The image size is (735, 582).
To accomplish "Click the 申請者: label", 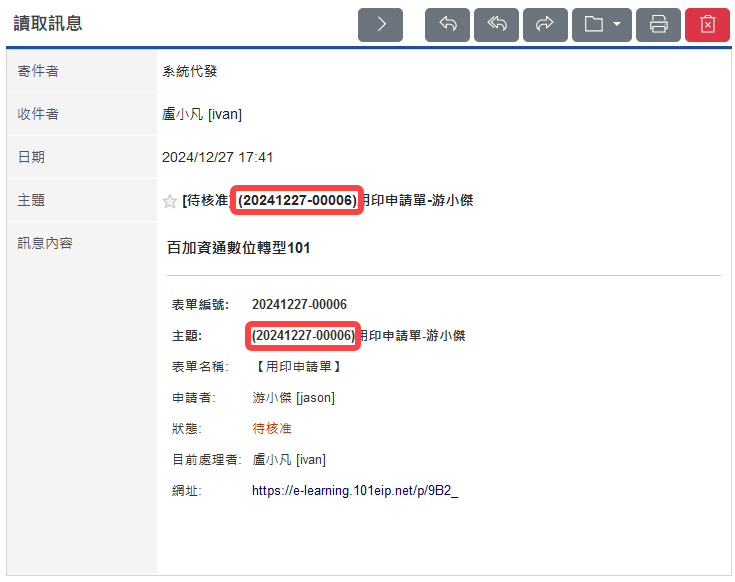I will coord(194,398).
